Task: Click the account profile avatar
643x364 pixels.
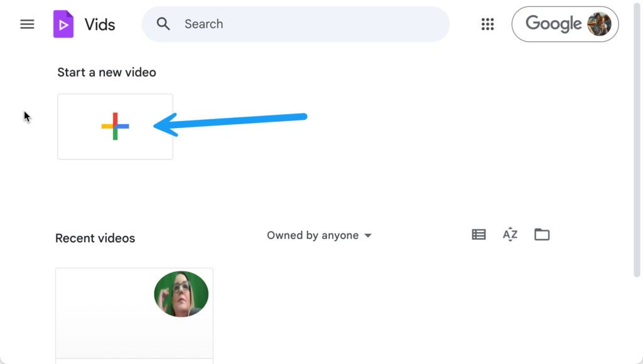Action: pyautogui.click(x=599, y=24)
